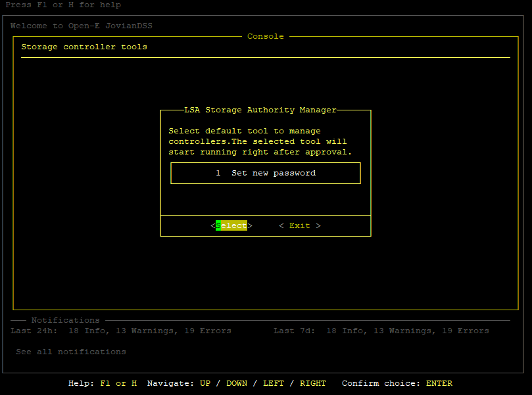Image resolution: width=532 pixels, height=395 pixels.
Task: Activate the Select button
Action: point(231,225)
